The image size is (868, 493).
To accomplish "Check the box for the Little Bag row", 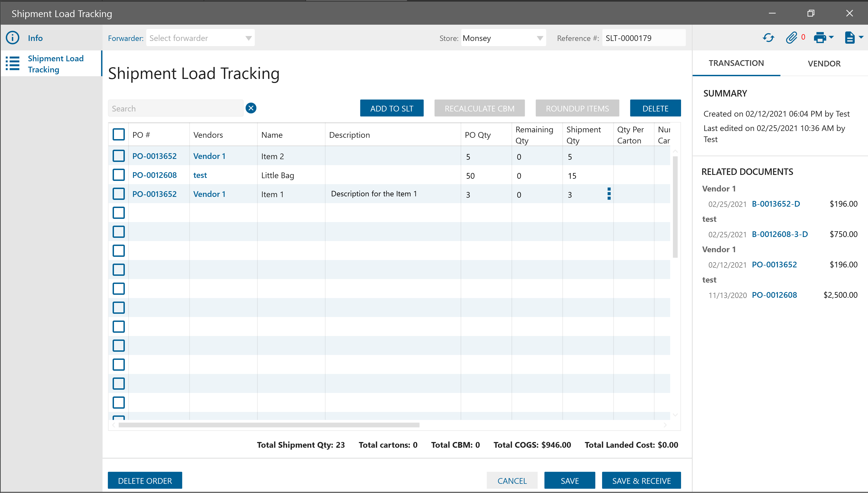I will (119, 175).
